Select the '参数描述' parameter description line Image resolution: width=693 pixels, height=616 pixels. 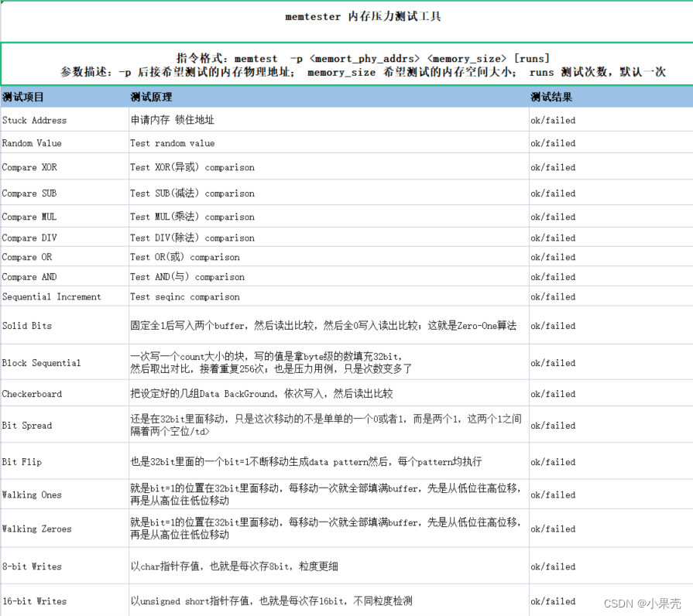(x=363, y=72)
